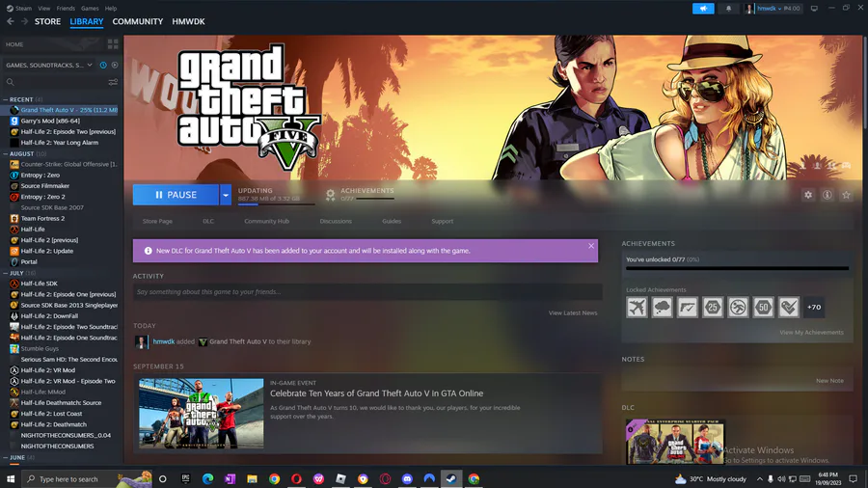Click the update download progress bar
This screenshot has height=488, width=868.
pyautogui.click(x=276, y=204)
